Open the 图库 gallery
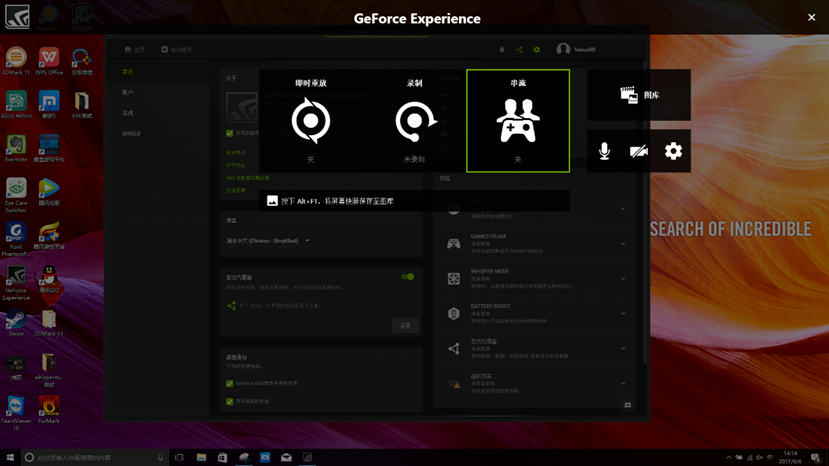The height and width of the screenshot is (466, 829). [x=639, y=95]
